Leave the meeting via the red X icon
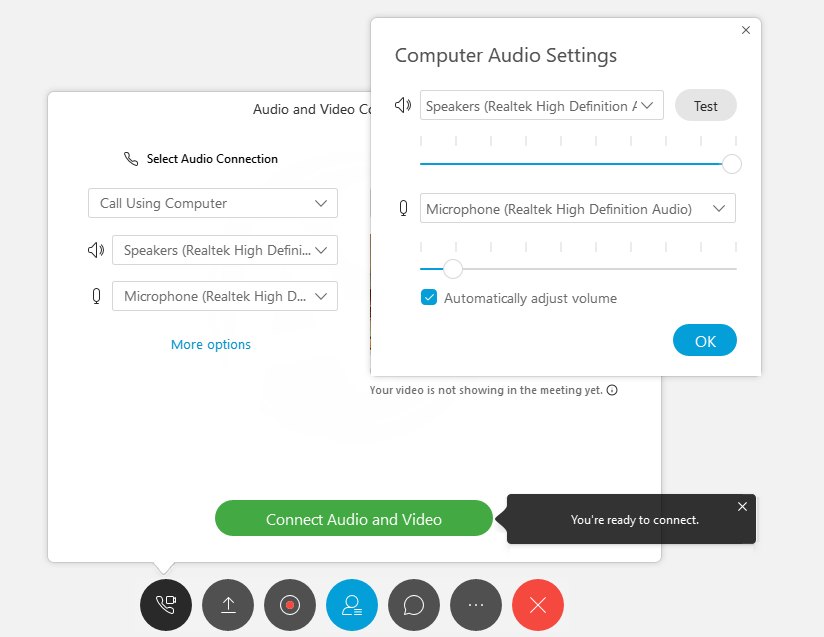 point(537,605)
